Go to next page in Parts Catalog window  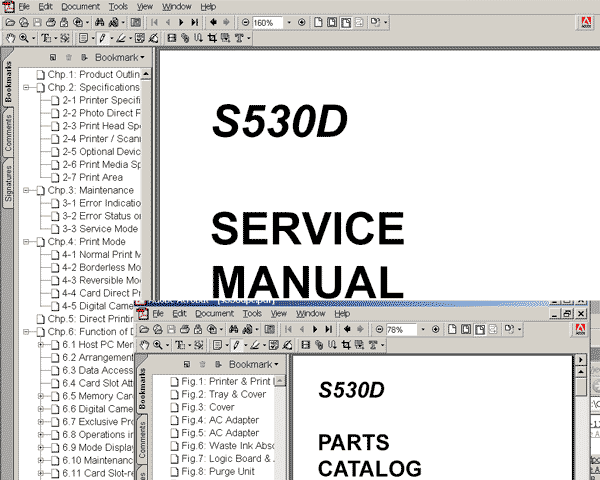point(315,329)
